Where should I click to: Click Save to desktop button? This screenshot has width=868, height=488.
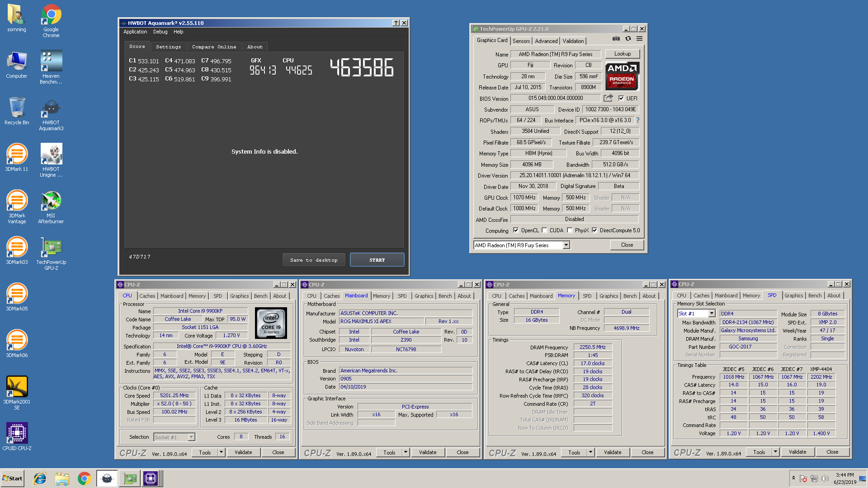314,260
